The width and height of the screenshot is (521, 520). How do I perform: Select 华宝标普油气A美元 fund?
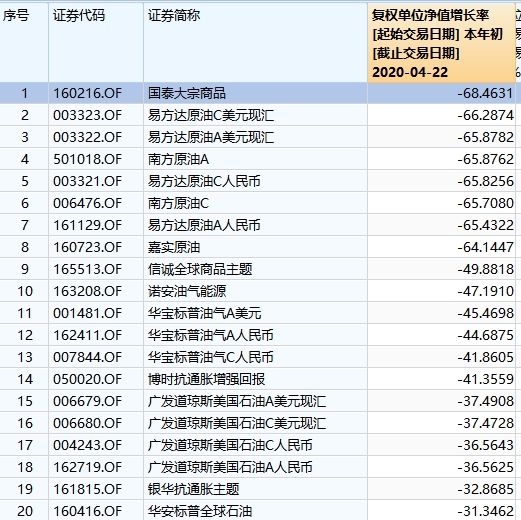point(204,313)
